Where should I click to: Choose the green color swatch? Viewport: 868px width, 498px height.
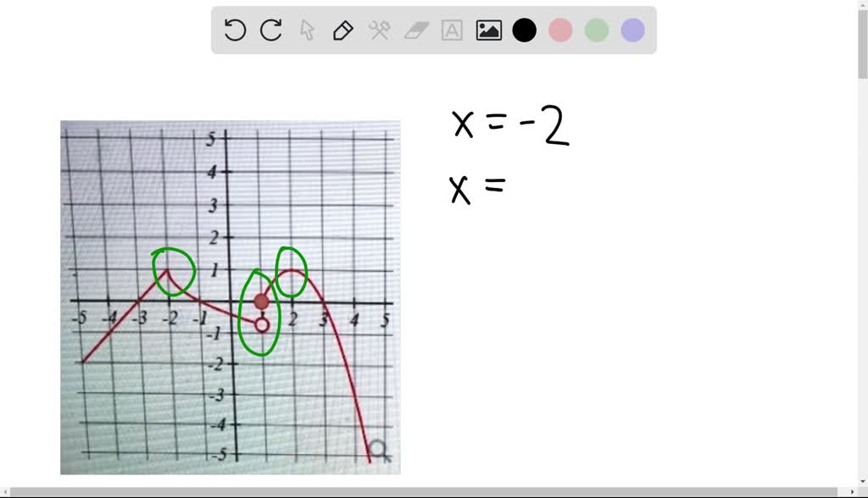pos(597,30)
